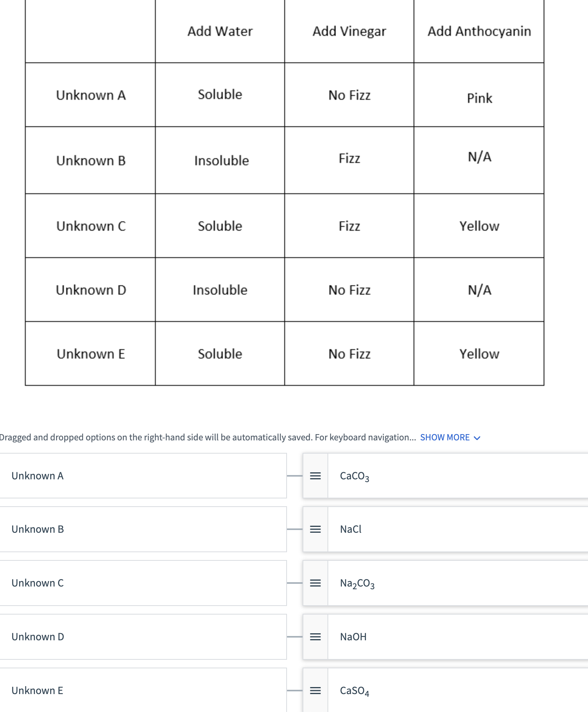
Task: Open the SHOW MORE link
Action: tap(445, 437)
